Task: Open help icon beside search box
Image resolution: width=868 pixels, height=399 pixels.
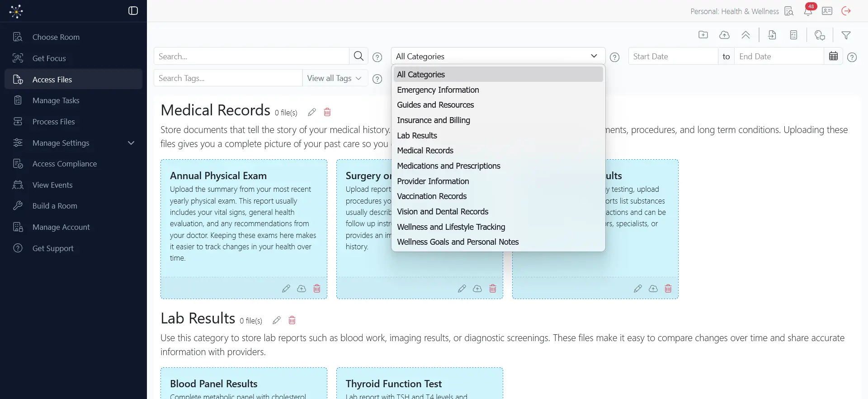Action: click(x=377, y=57)
